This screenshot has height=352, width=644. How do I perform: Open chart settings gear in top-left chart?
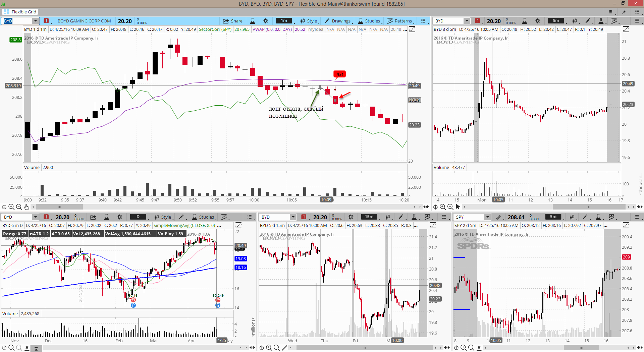266,21
